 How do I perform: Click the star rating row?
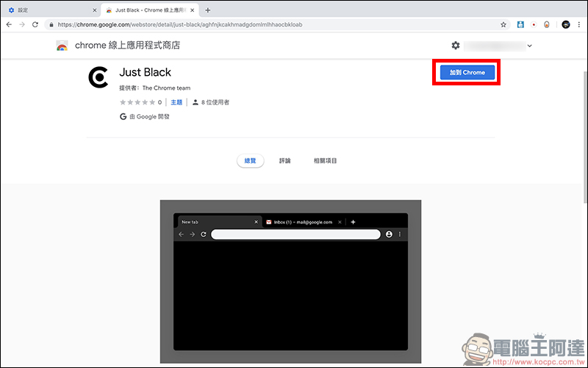coord(137,102)
